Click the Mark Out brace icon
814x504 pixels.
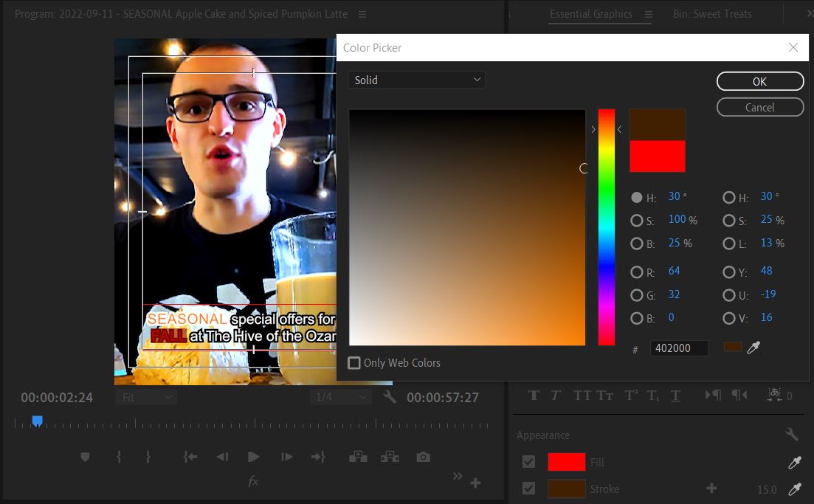pos(148,457)
